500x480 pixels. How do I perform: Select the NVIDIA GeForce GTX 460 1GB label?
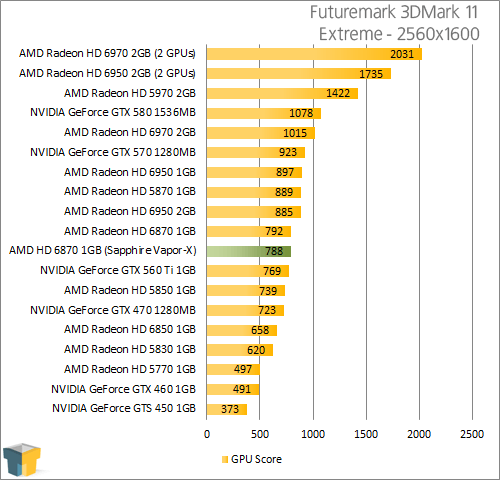point(123,389)
